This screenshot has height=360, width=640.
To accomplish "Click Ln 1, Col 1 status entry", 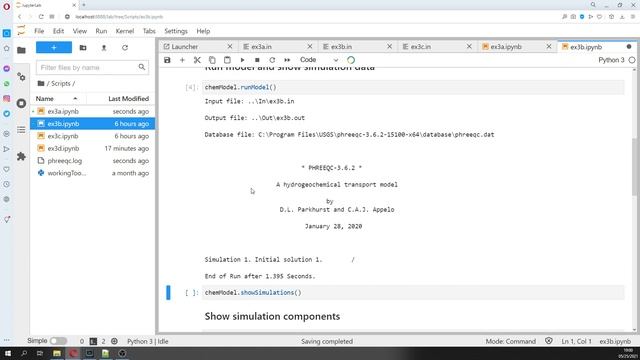I will [x=576, y=341].
